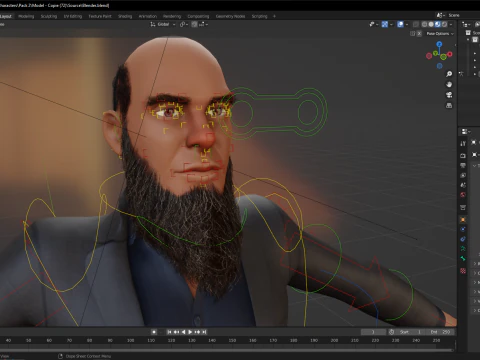Image resolution: width=480 pixels, height=360 pixels.
Task: Switch to the Sculpting workspace tab
Action: (49, 16)
